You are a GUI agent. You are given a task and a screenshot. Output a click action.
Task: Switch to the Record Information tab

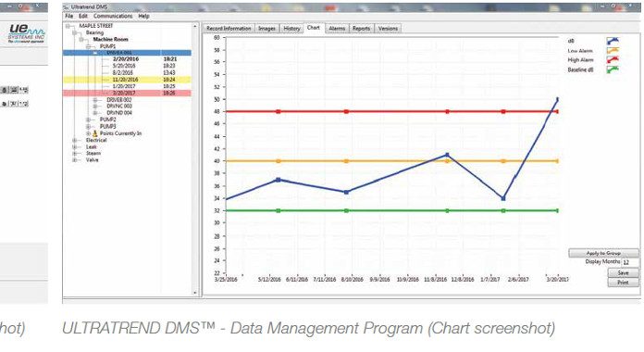click(229, 29)
